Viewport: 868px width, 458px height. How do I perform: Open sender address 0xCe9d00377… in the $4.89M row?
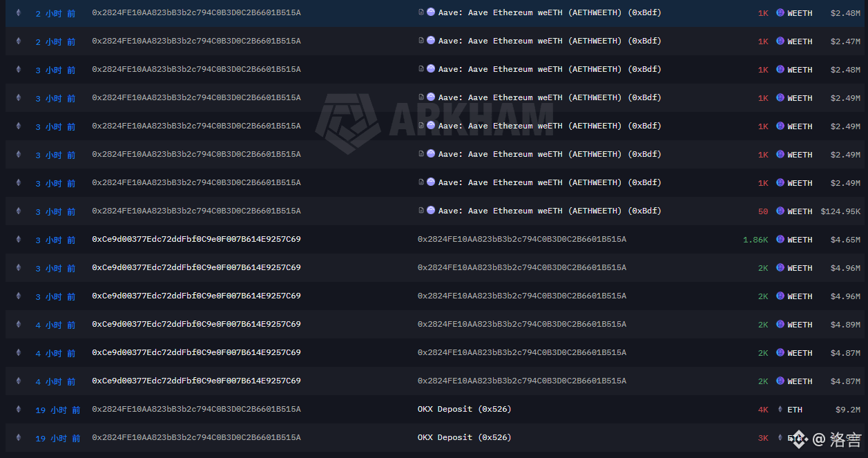click(196, 325)
